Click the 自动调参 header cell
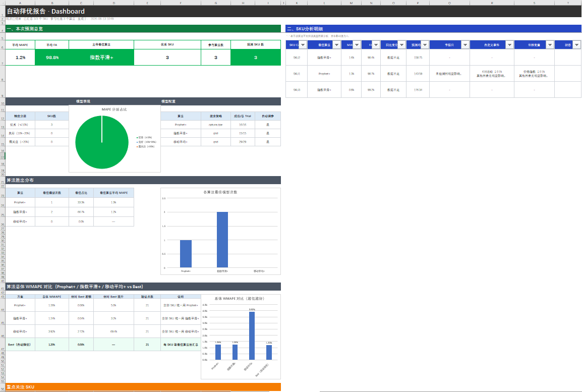582x392 pixels. click(268, 116)
